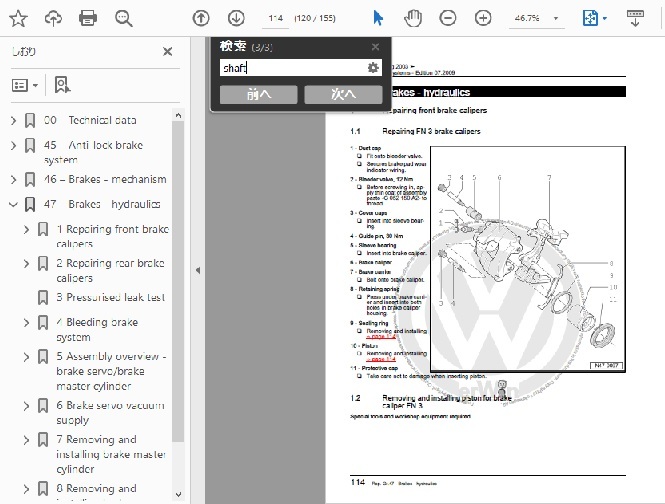Screen dimensions: 665x504
Task: Expand 7 Removing and installing brake master cylinder
Action: pos(26,440)
